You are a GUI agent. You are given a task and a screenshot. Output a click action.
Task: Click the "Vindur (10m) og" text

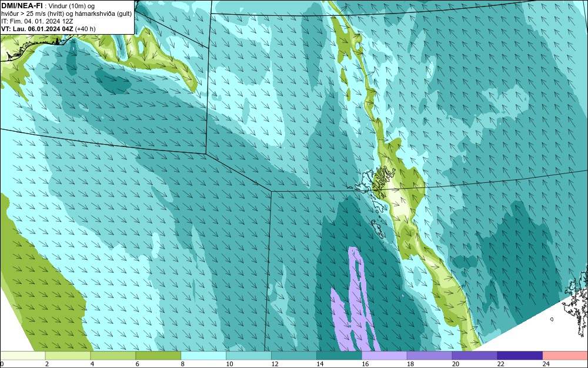(x=72, y=6)
